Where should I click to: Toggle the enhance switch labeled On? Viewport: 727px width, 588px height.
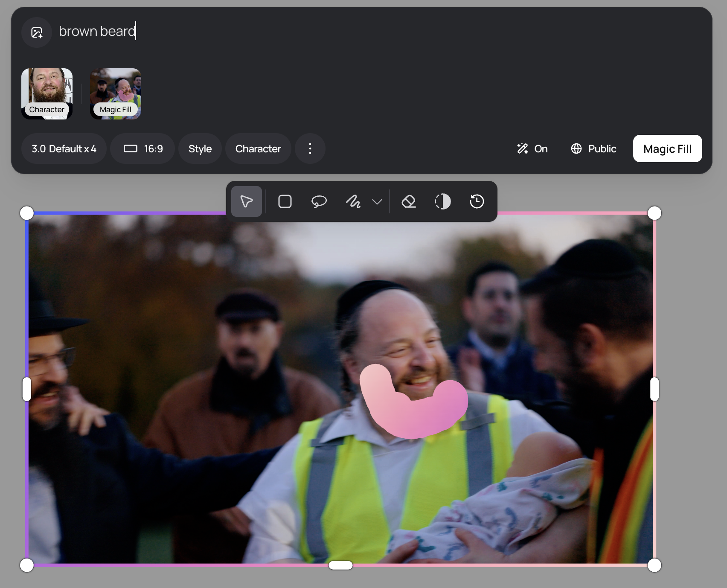coord(532,148)
